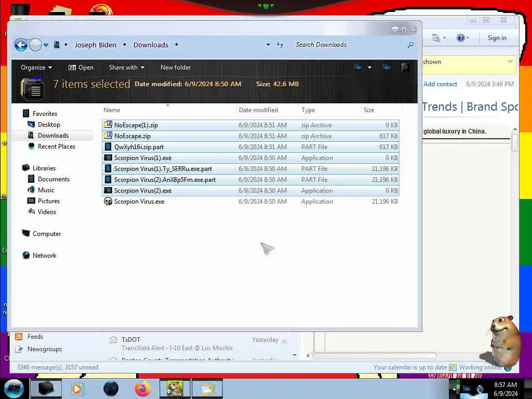
Task: Select Scorpion Virus(1).Ty_SERRu.exe.part icon
Action: pyautogui.click(x=108, y=168)
